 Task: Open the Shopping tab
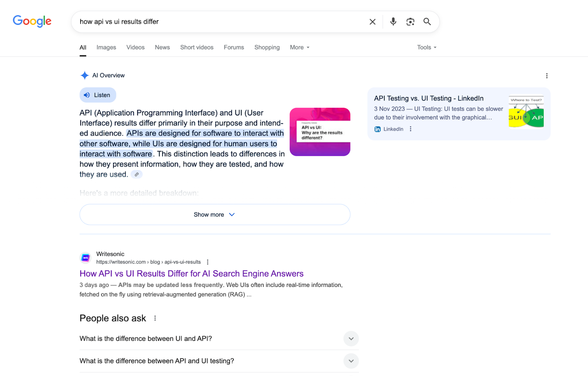(267, 47)
